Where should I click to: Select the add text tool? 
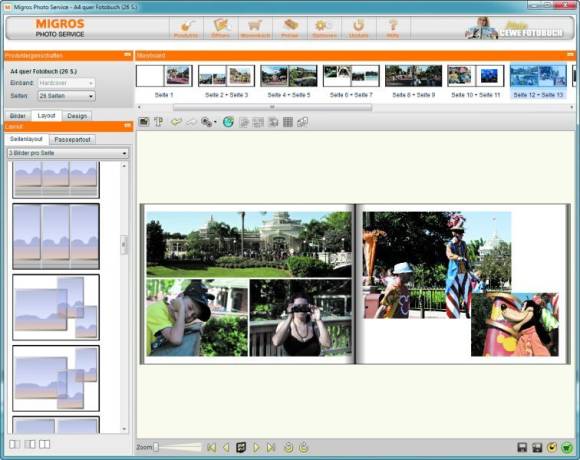pos(158,121)
